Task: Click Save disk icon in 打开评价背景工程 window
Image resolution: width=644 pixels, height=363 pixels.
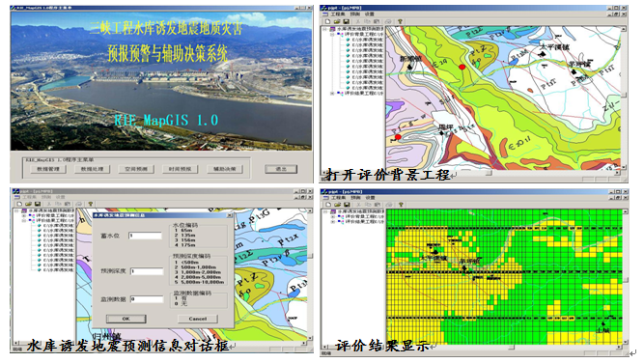Action: pyautogui.click(x=347, y=21)
